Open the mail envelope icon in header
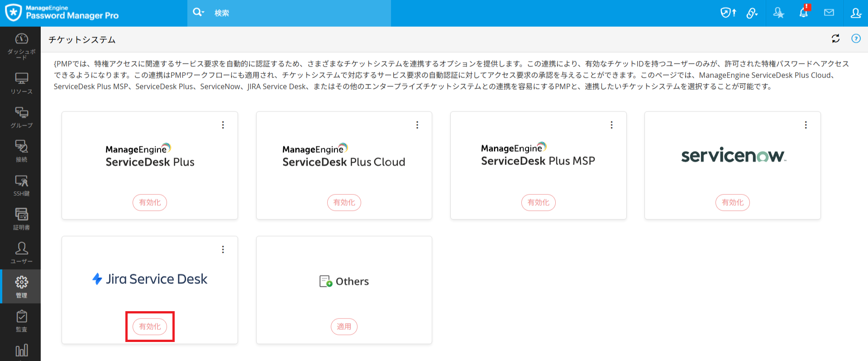Screen dimensions: 868x361 click(x=829, y=13)
